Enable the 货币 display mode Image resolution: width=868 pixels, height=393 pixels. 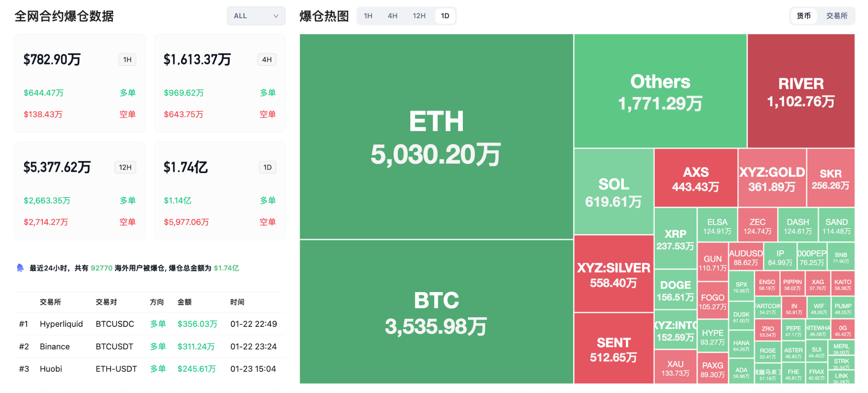click(x=804, y=16)
